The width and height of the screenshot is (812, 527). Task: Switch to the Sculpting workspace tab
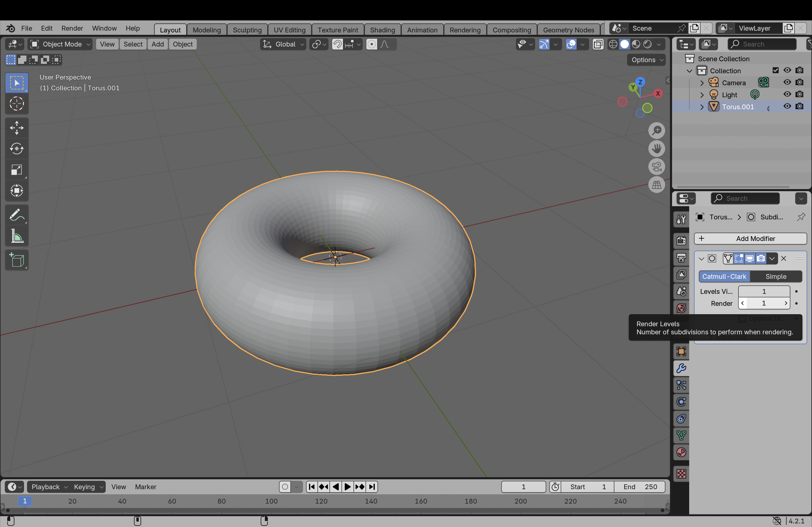click(247, 30)
